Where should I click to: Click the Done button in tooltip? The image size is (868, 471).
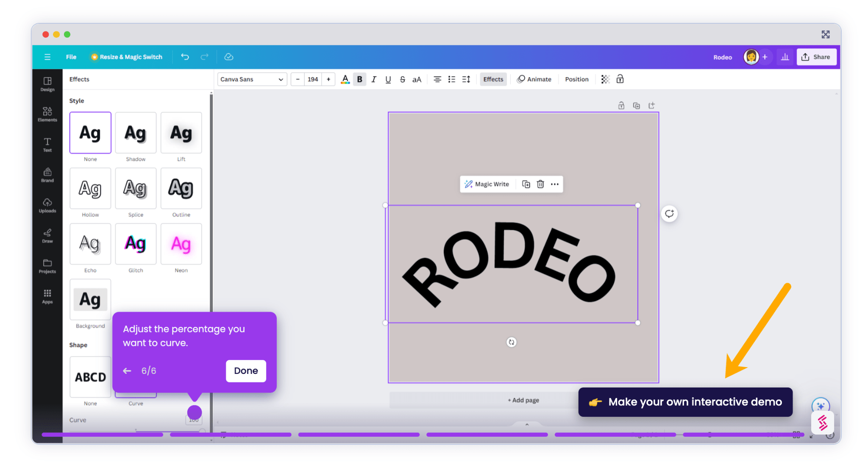245,371
